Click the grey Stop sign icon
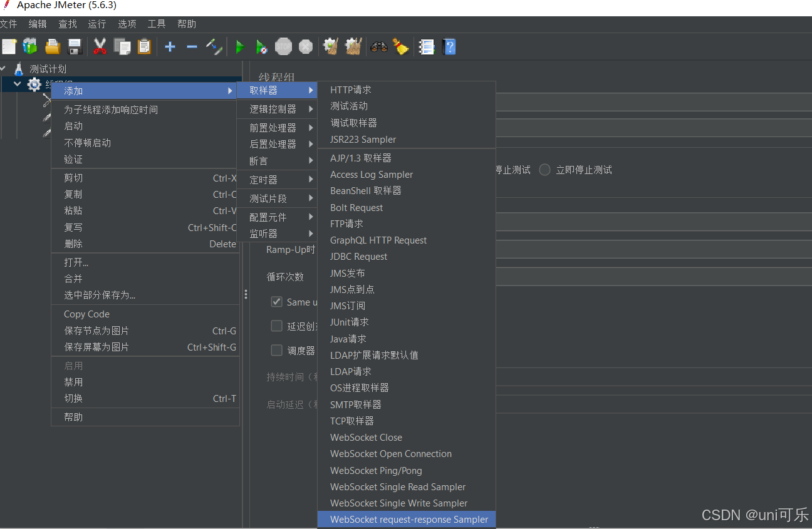 click(284, 46)
